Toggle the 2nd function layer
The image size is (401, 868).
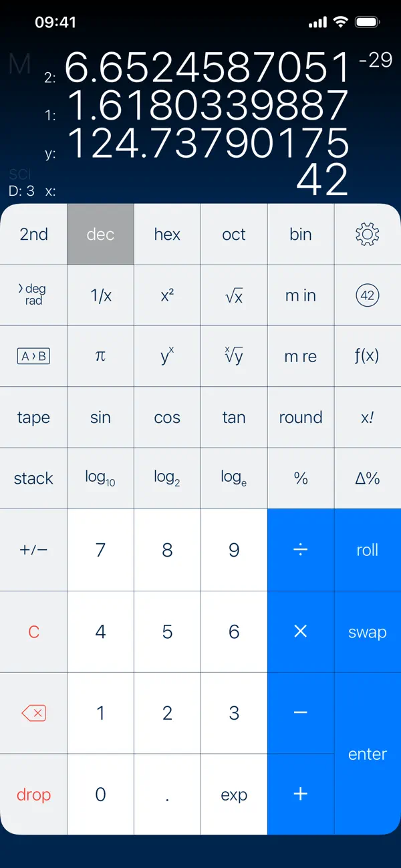point(33,234)
